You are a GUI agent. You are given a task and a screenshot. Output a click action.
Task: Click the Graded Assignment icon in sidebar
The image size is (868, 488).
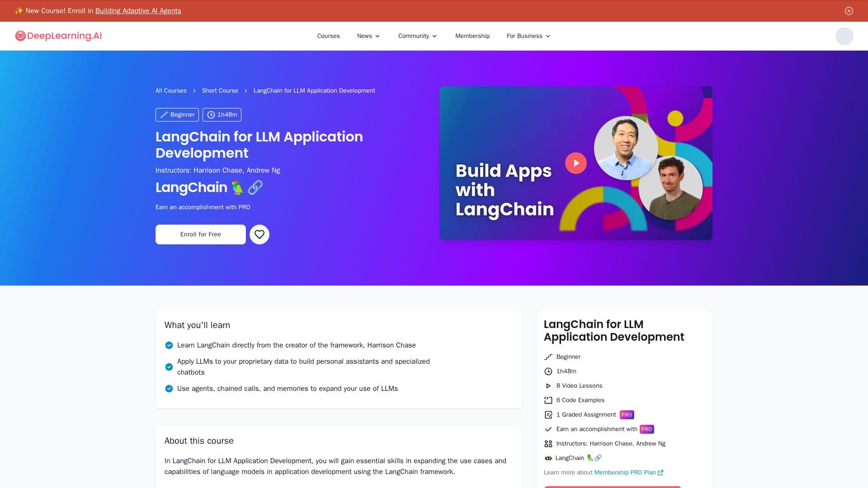click(548, 415)
